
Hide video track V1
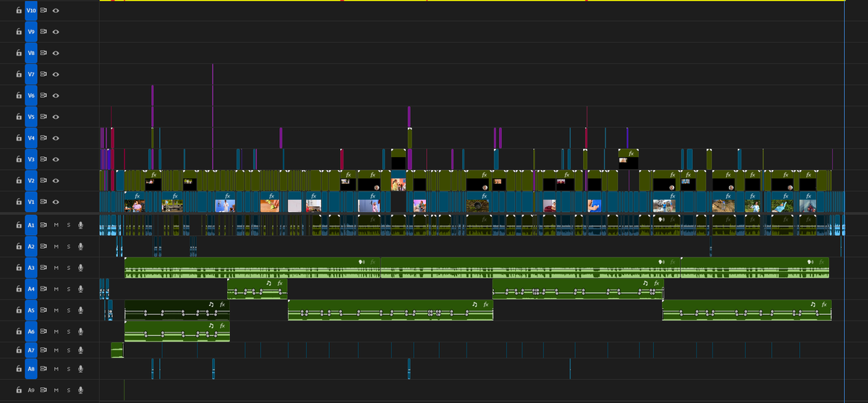coord(56,201)
